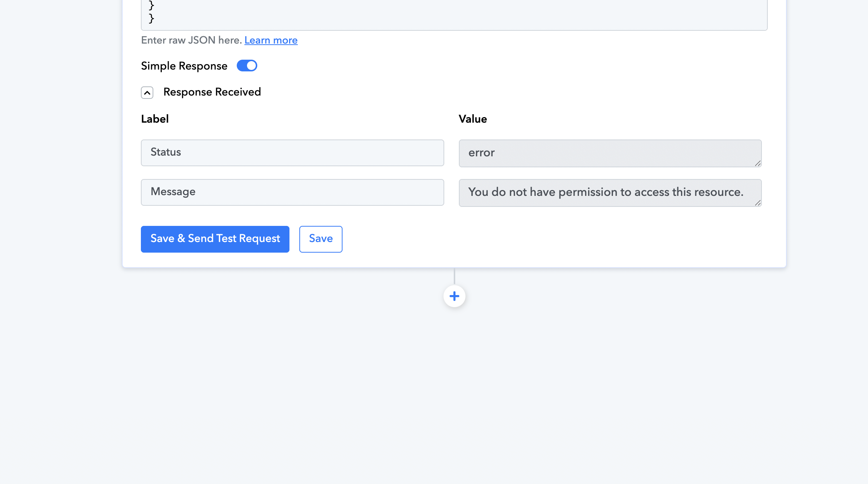868x484 pixels.
Task: Focus the Message label field
Action: 292,192
